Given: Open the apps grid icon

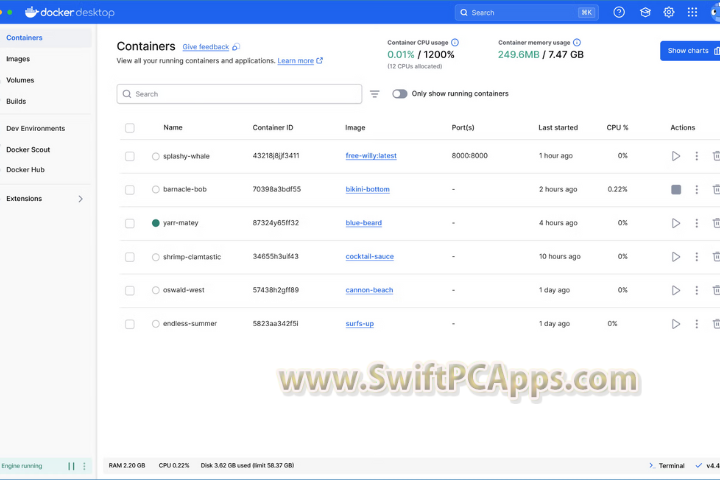Looking at the screenshot, I should [x=692, y=12].
